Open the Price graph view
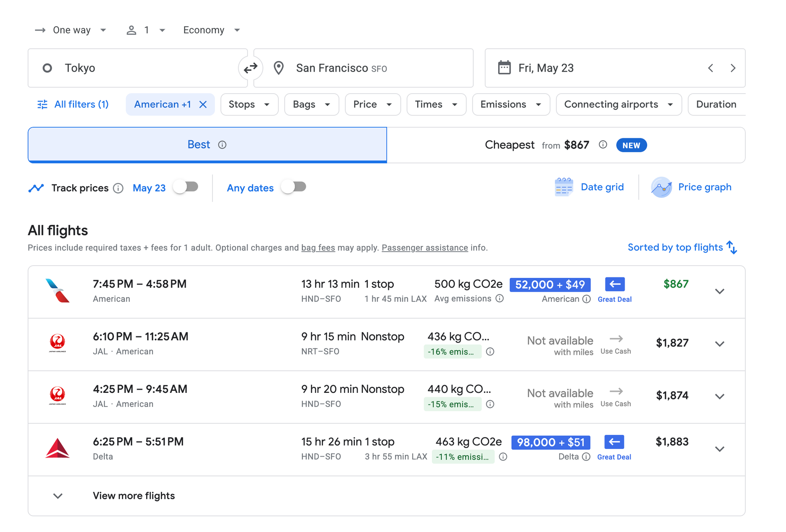The height and width of the screenshot is (532, 786). click(x=692, y=187)
